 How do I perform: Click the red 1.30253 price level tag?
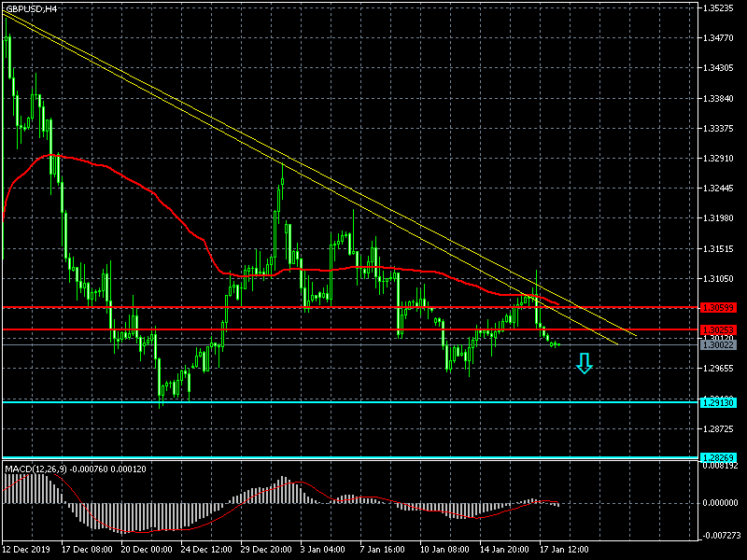tap(719, 329)
